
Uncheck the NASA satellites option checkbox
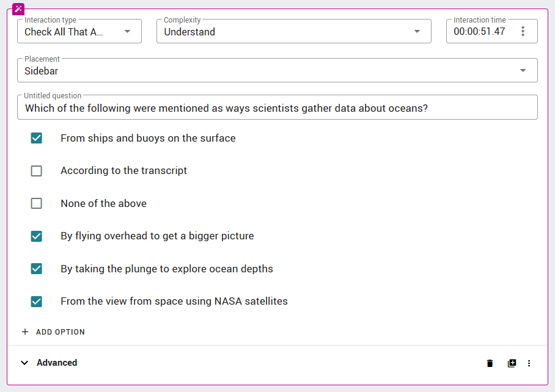pos(37,302)
